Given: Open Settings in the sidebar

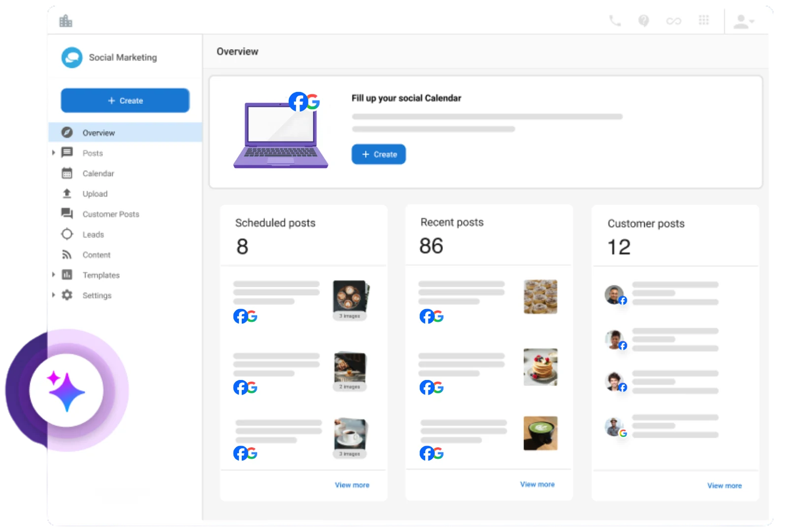Looking at the screenshot, I should click(97, 295).
